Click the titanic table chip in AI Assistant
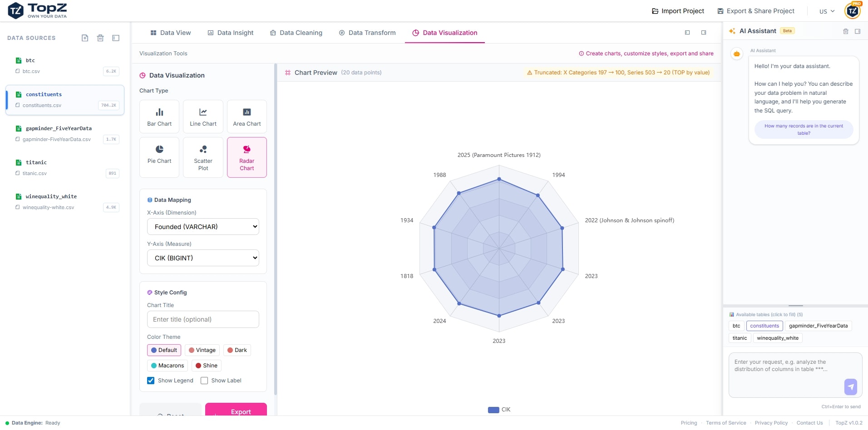This screenshot has width=868, height=430. [739, 338]
